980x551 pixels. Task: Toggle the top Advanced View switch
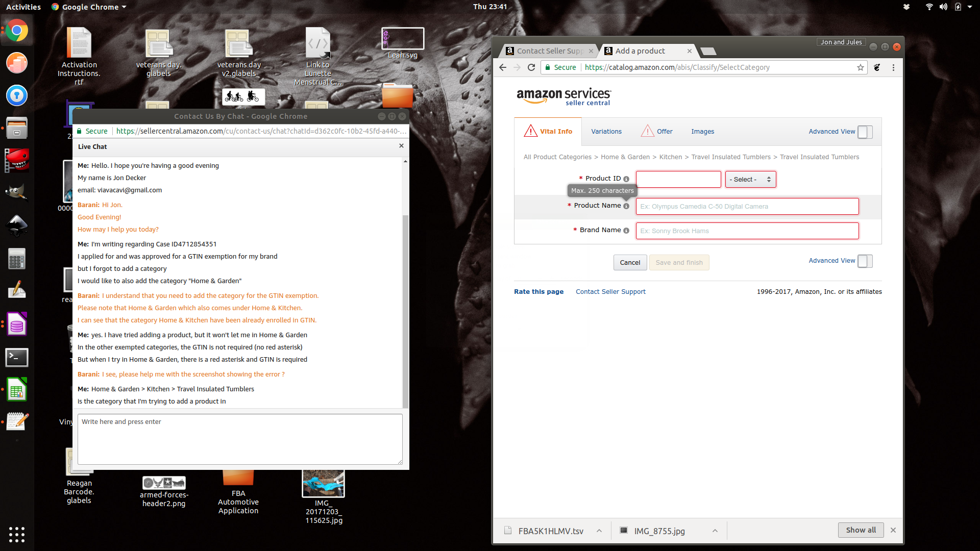coord(865,132)
